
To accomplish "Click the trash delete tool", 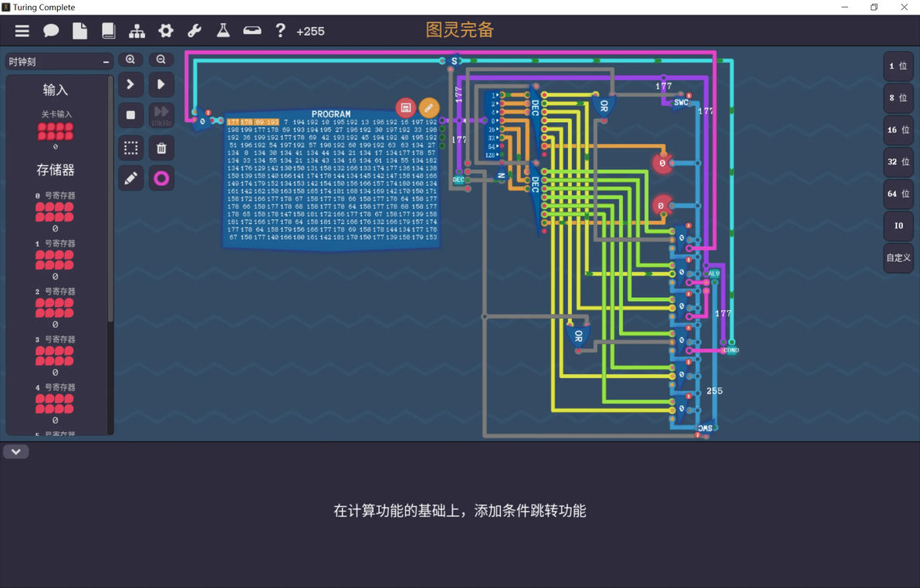I will point(161,148).
